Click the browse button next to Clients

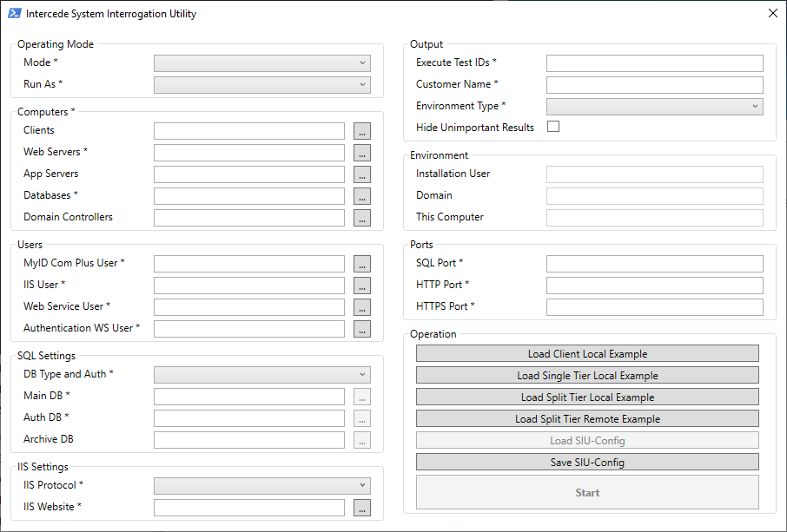coord(362,131)
